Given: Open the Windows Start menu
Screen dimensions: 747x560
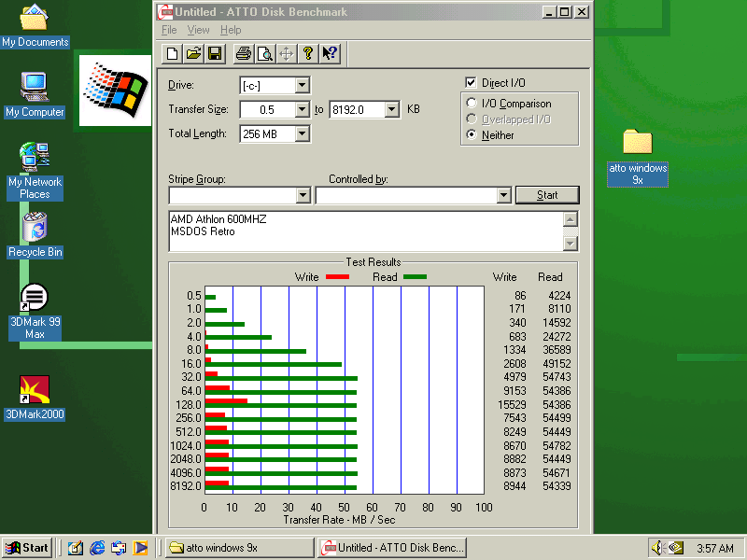Looking at the screenshot, I should [27, 548].
